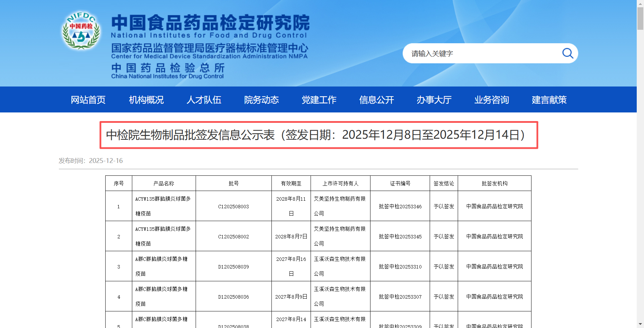Select batch number C1202508002
Viewport: 644px width, 328px height.
[234, 237]
